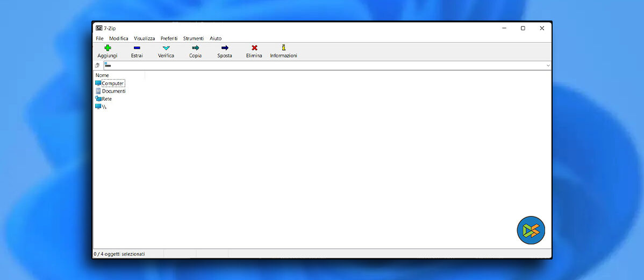The image size is (644, 280).
Task: Open the Aiuto menu
Action: (x=216, y=38)
